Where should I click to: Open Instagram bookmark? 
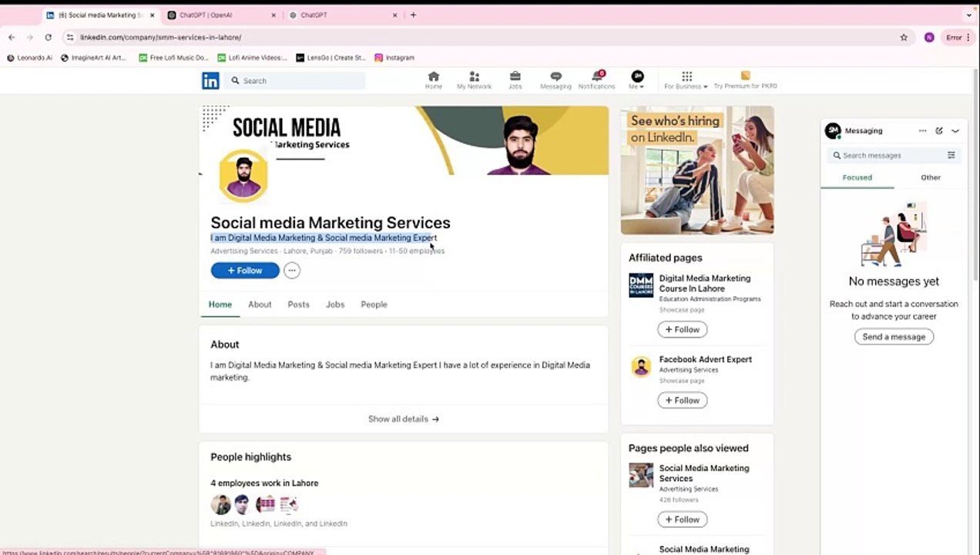(x=394, y=58)
